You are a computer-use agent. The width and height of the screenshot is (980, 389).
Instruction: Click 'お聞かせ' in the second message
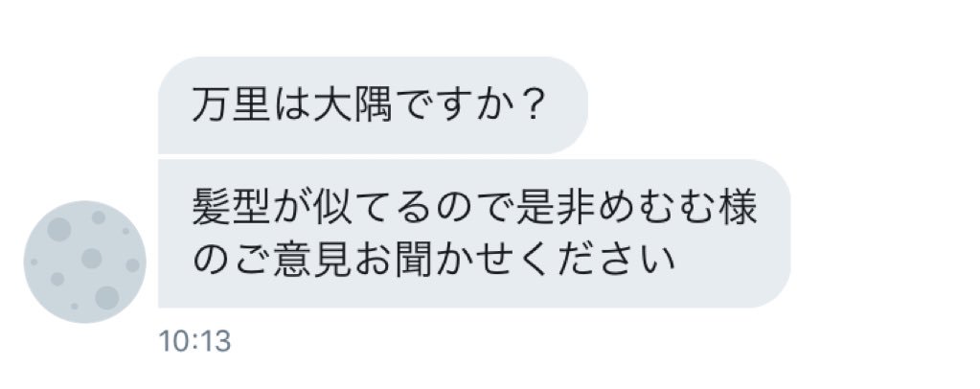pyautogui.click(x=434, y=259)
